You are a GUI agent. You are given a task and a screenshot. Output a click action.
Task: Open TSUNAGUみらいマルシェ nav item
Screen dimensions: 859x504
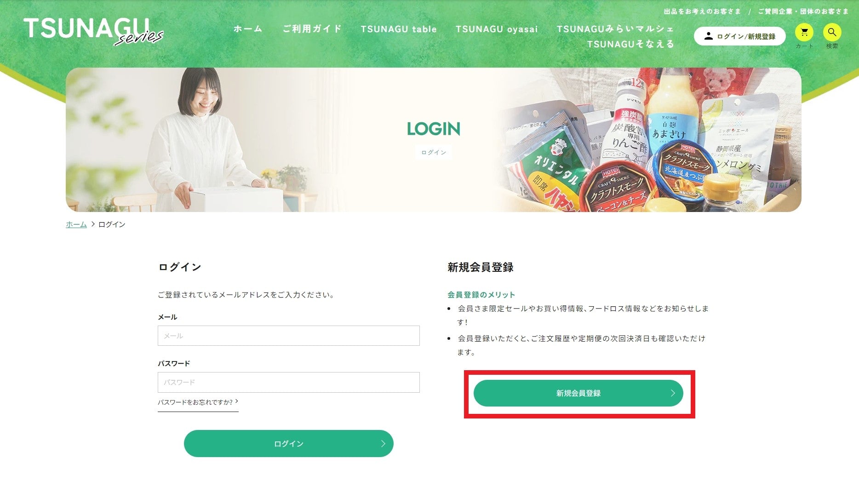(x=615, y=29)
